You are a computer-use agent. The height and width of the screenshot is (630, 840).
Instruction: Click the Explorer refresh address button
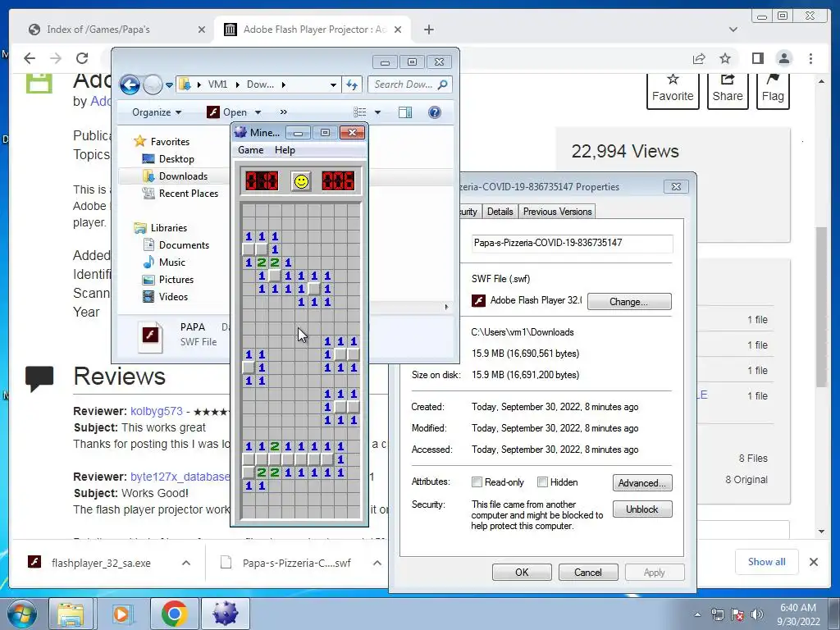pyautogui.click(x=352, y=84)
